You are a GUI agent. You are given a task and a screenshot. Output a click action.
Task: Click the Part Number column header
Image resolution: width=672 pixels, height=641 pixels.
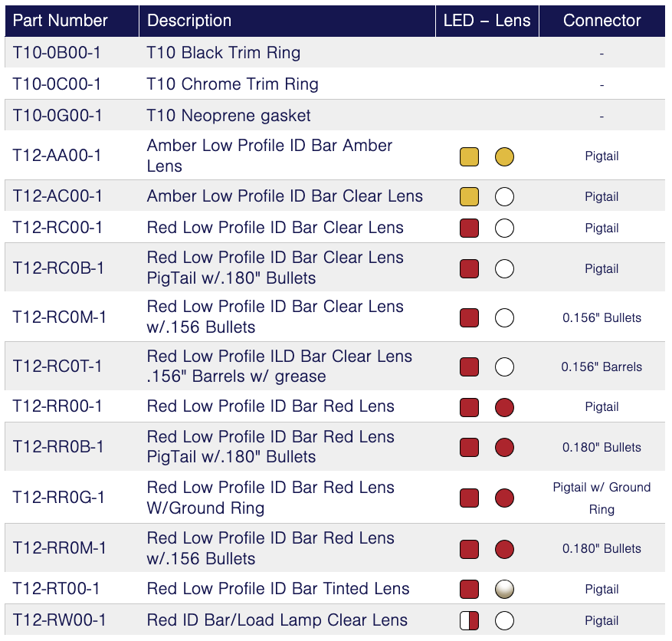(x=61, y=21)
